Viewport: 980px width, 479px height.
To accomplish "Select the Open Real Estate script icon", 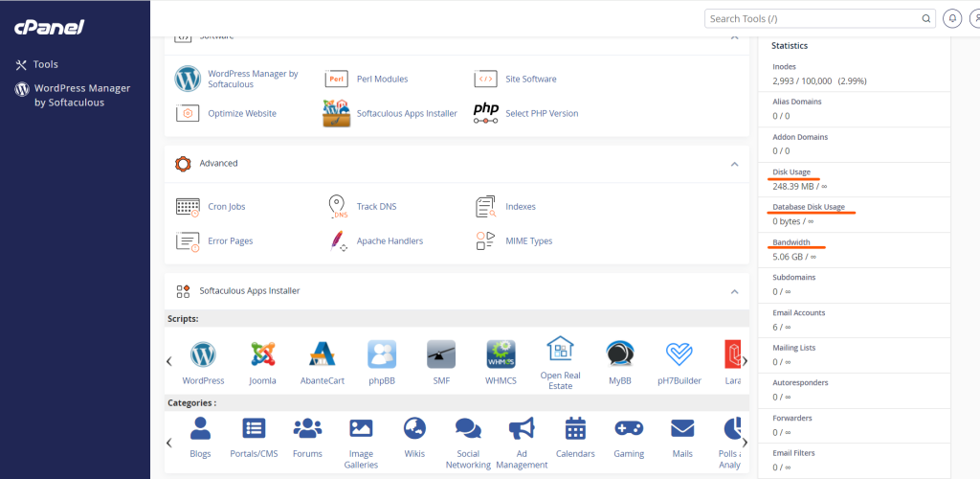I will (x=561, y=349).
